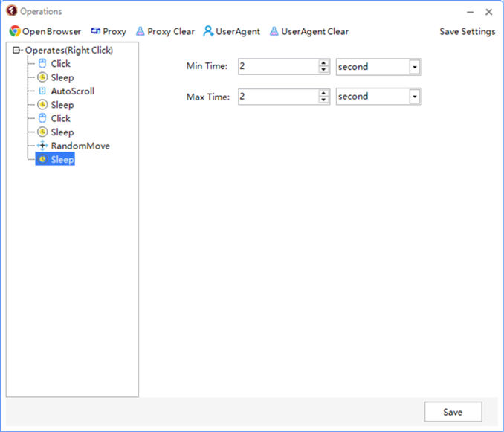The height and width of the screenshot is (432, 504).
Task: Select the Sleep label below first Click
Action: tap(62, 77)
